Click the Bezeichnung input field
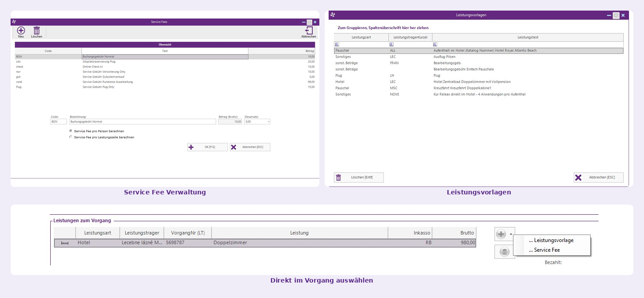The image size is (644, 298). pyautogui.click(x=142, y=122)
